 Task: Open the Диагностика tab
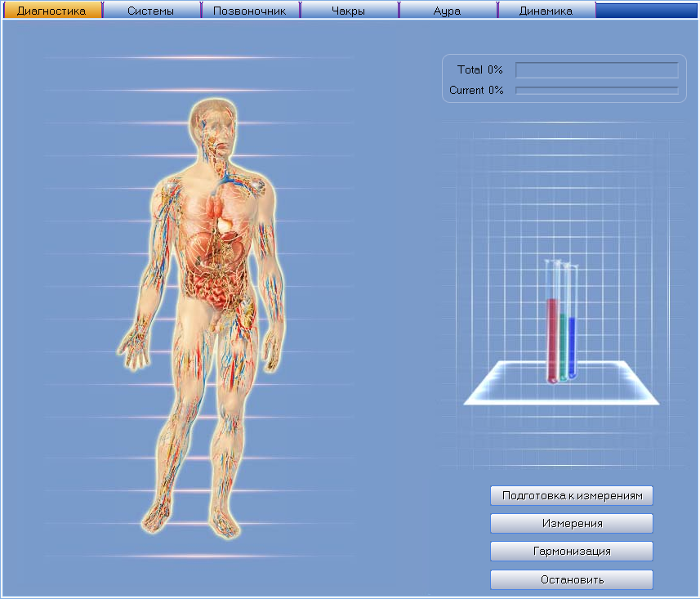click(52, 11)
